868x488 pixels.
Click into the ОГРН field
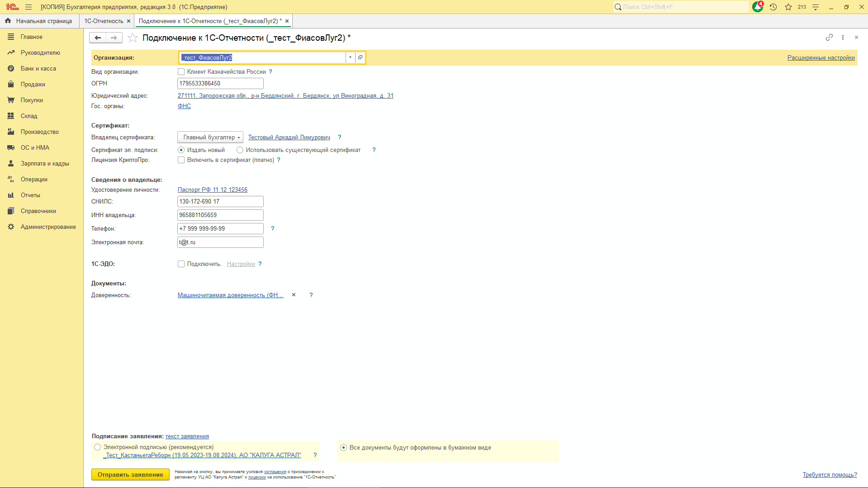pyautogui.click(x=220, y=83)
